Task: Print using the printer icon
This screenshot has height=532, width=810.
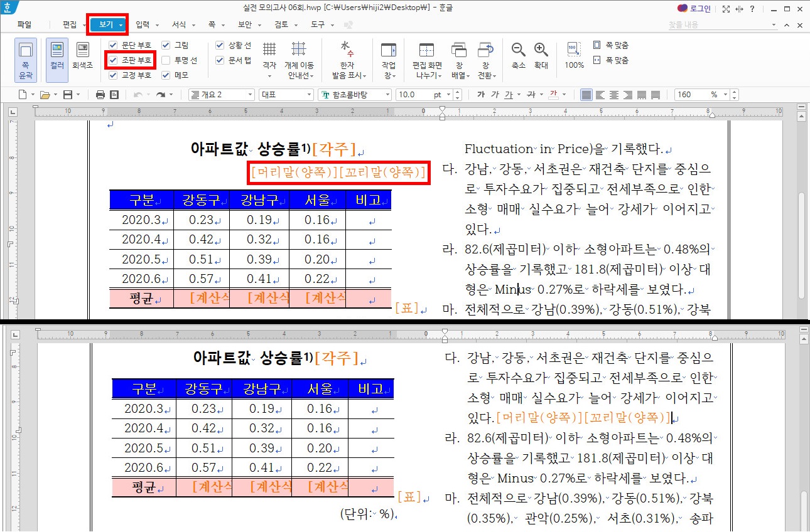Action: pyautogui.click(x=100, y=95)
